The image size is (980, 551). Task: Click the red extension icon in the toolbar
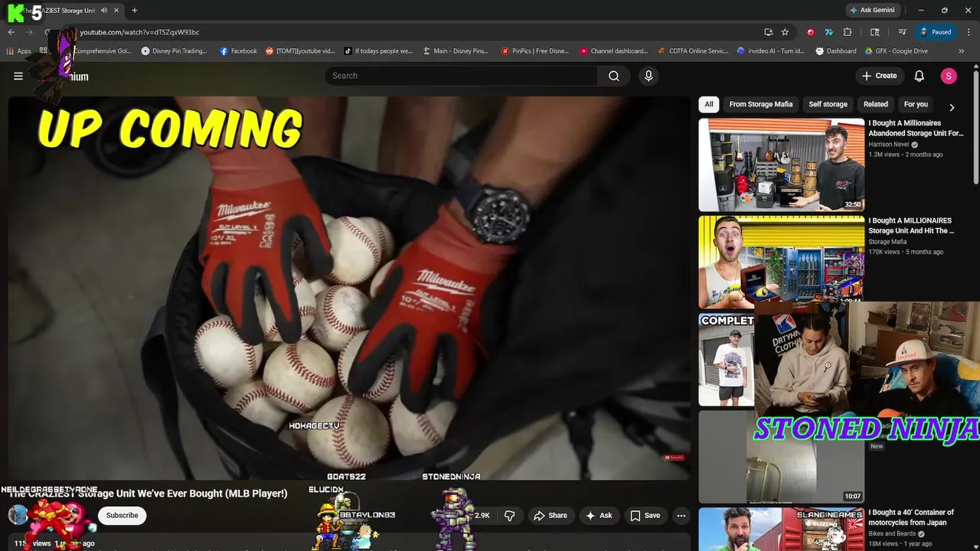tap(810, 32)
